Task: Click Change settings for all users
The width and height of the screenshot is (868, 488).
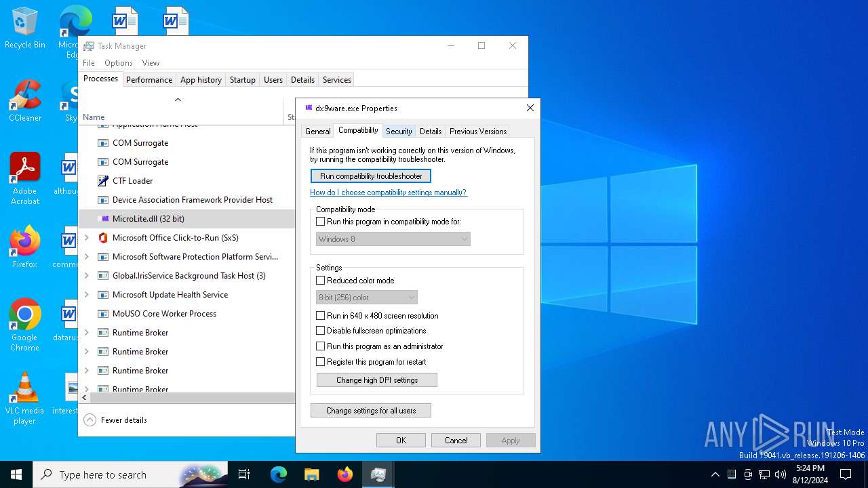Action: (x=371, y=411)
